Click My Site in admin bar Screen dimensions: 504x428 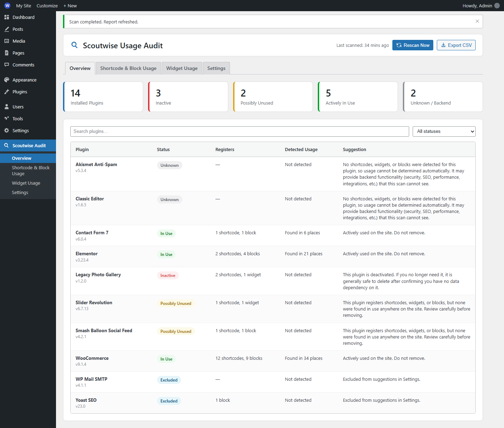pyautogui.click(x=23, y=6)
